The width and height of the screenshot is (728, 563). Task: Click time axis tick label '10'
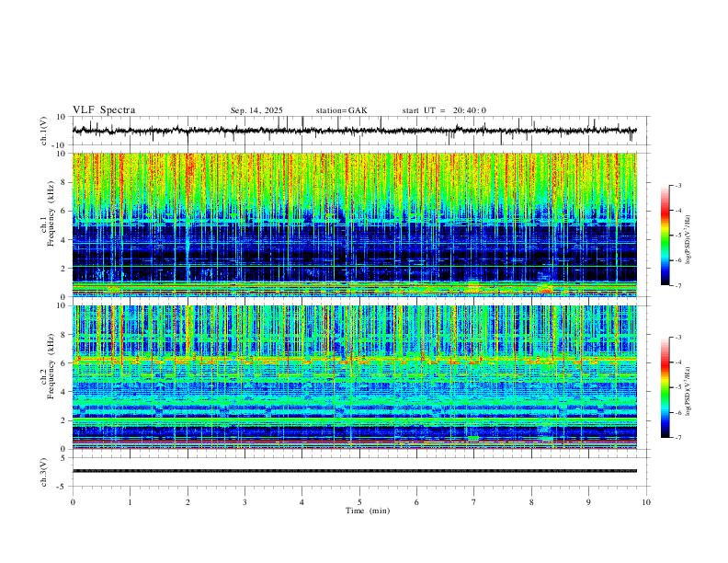[646, 502]
